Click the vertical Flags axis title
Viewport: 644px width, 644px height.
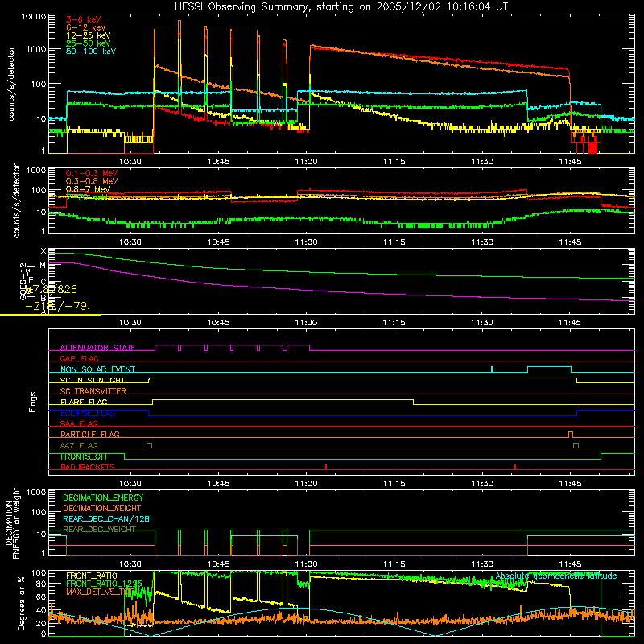pyautogui.click(x=33, y=402)
